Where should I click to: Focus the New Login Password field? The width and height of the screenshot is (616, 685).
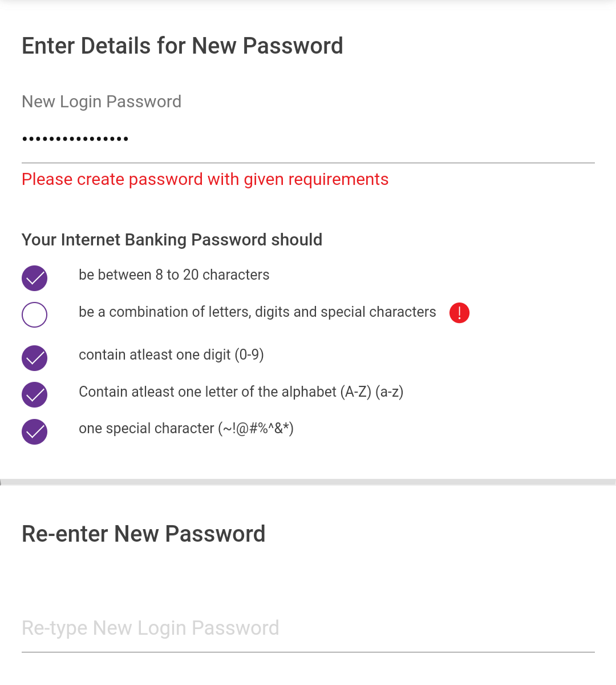(308, 139)
